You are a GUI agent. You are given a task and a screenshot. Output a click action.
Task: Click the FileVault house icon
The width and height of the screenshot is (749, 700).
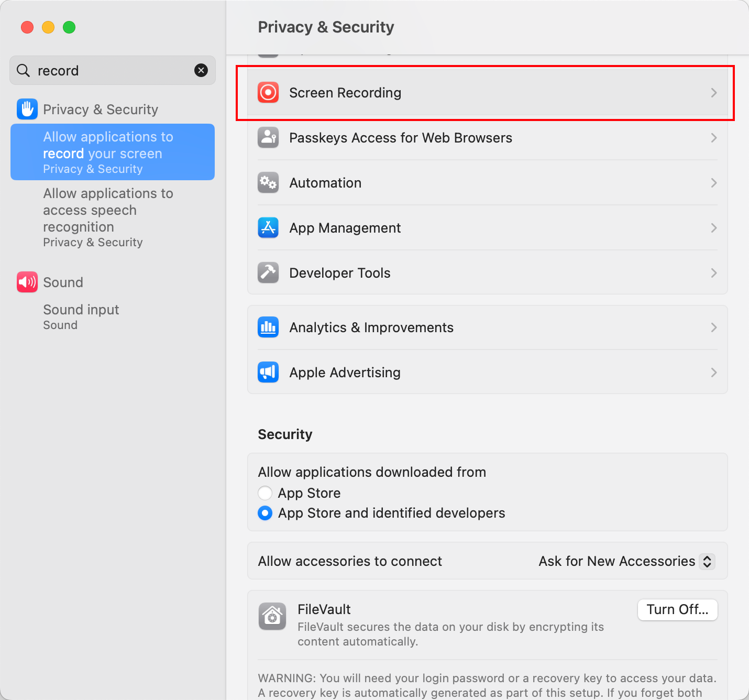point(272,616)
